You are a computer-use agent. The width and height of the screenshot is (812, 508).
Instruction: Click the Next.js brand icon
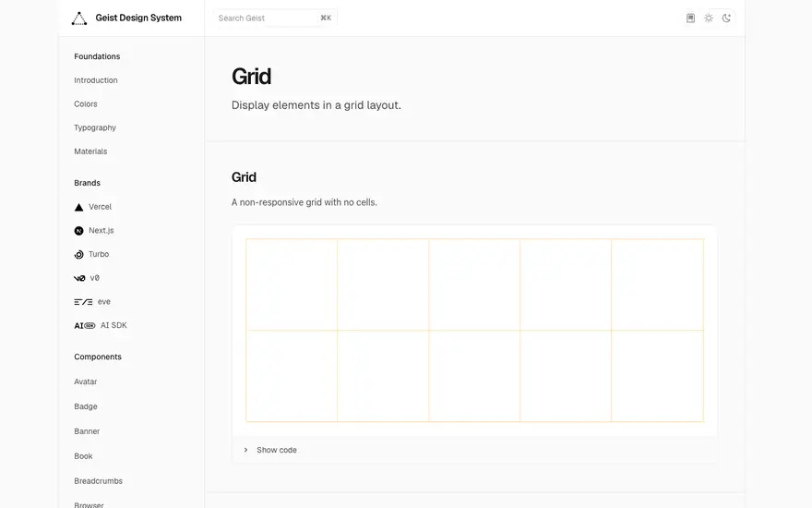(x=78, y=231)
